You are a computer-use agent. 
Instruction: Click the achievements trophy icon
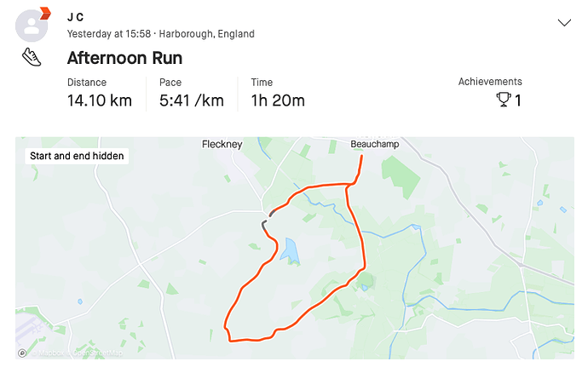[x=504, y=100]
